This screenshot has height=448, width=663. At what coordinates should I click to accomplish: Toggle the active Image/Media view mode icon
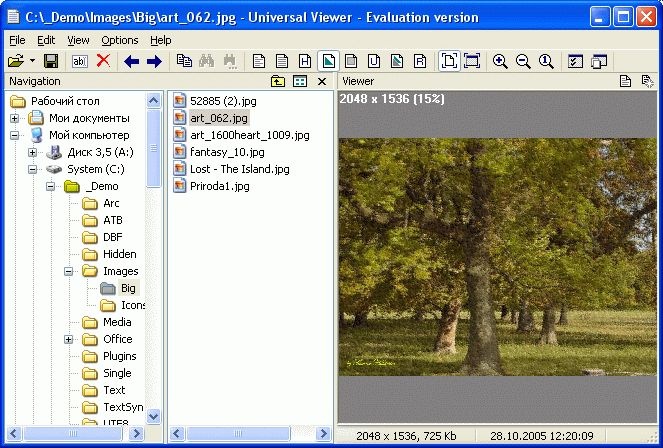tap(328, 61)
